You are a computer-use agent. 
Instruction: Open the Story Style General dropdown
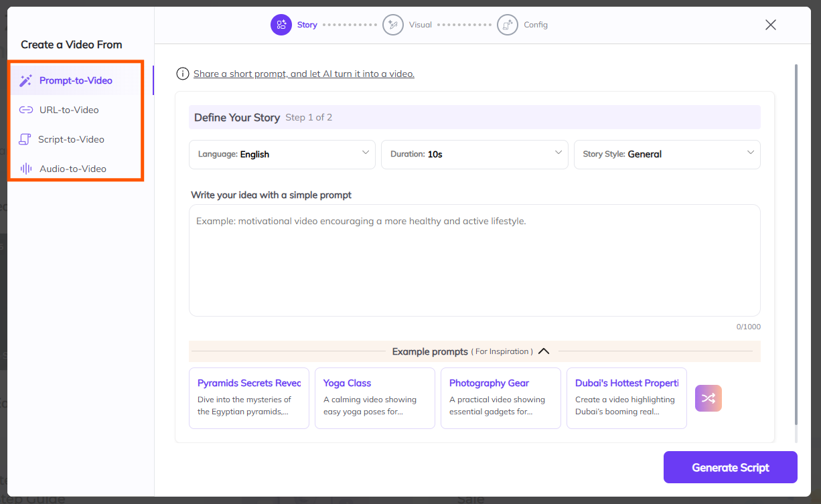[x=667, y=154]
